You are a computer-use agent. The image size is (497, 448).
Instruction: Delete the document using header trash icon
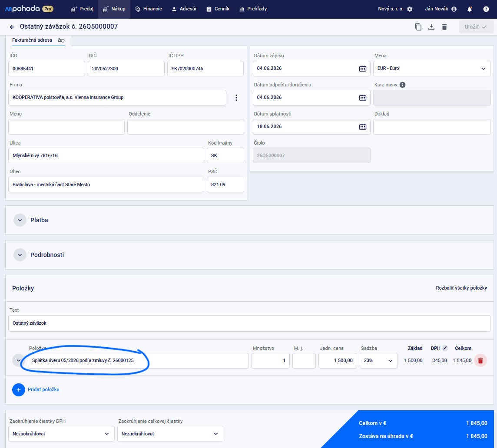pyautogui.click(x=444, y=27)
